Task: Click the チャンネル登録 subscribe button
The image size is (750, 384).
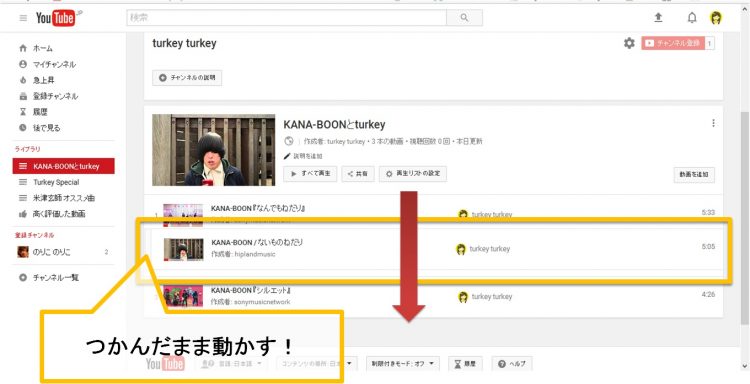Action: point(673,43)
